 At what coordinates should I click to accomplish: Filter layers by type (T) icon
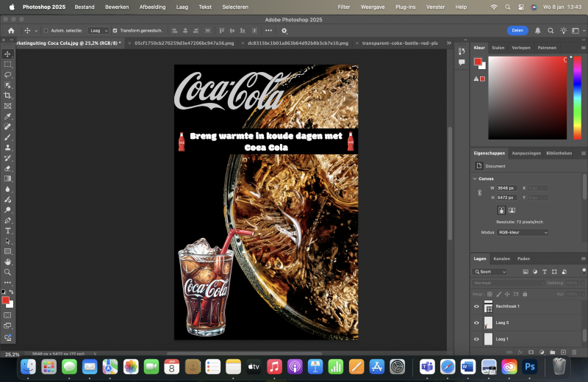pos(545,272)
